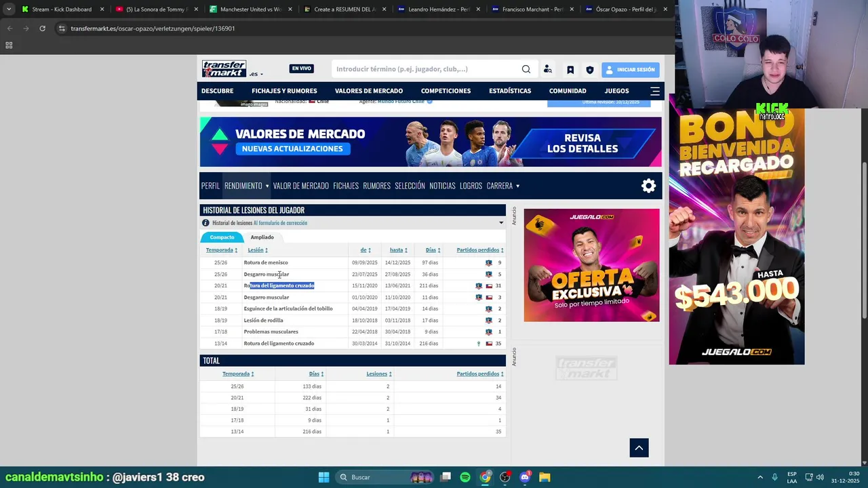The height and width of the screenshot is (488, 868).
Task: Open the Estadísticas menu
Action: pos(510,91)
